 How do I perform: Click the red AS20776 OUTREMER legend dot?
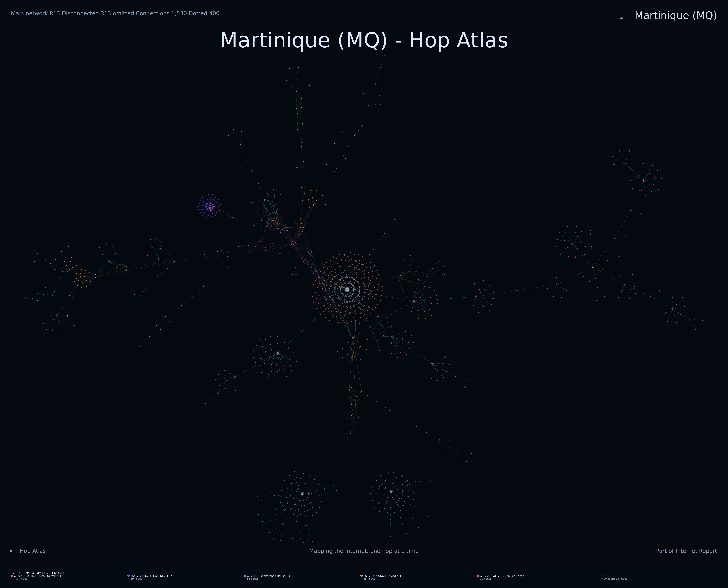coord(12,576)
